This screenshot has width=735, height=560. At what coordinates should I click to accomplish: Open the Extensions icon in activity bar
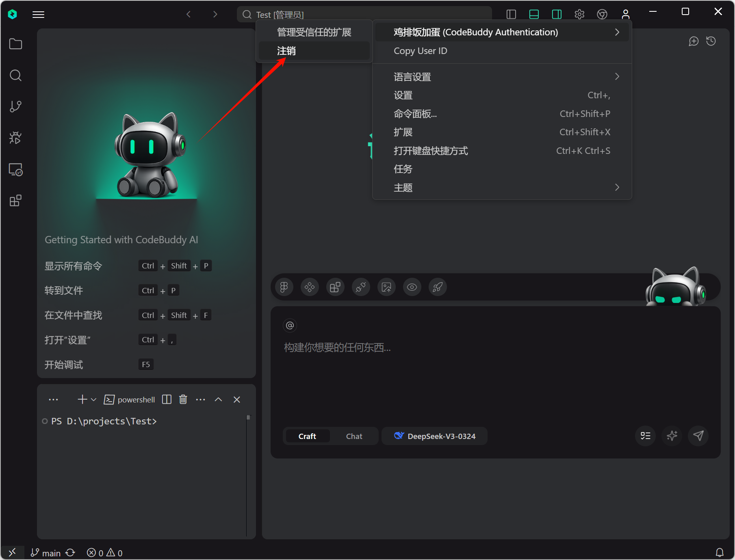click(15, 201)
